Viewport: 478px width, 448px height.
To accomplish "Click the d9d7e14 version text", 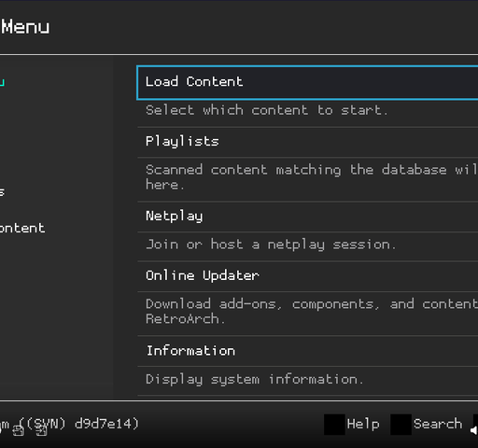I will 106,425.
